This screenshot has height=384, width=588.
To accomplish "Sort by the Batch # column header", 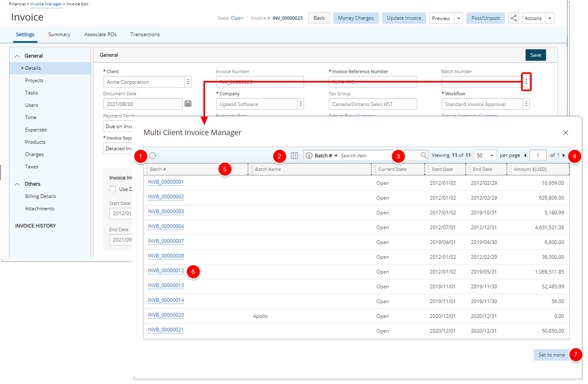I will (x=196, y=169).
